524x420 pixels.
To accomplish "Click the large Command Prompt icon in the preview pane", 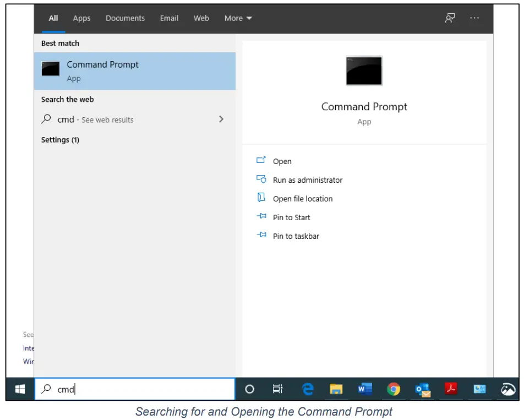I will (x=364, y=70).
